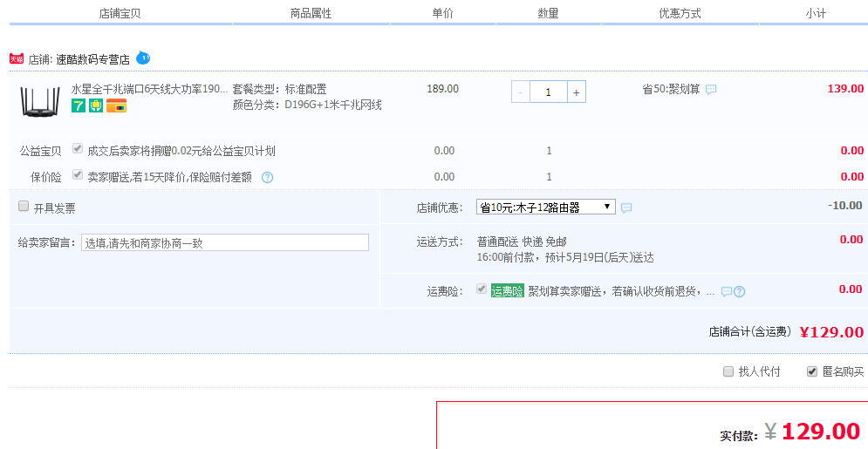Click the green shield guarantee badge
This screenshot has width=868, height=449.
pyautogui.click(x=96, y=105)
